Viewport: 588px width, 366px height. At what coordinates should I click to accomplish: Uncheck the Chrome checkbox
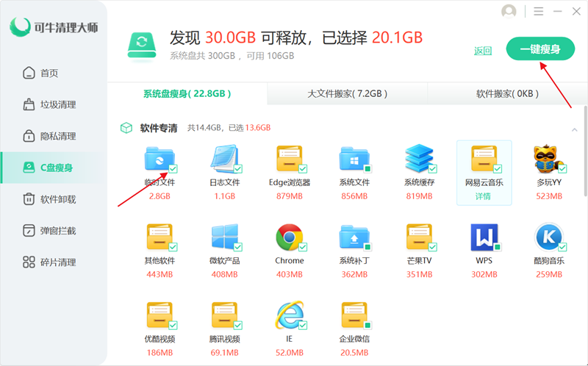click(303, 247)
